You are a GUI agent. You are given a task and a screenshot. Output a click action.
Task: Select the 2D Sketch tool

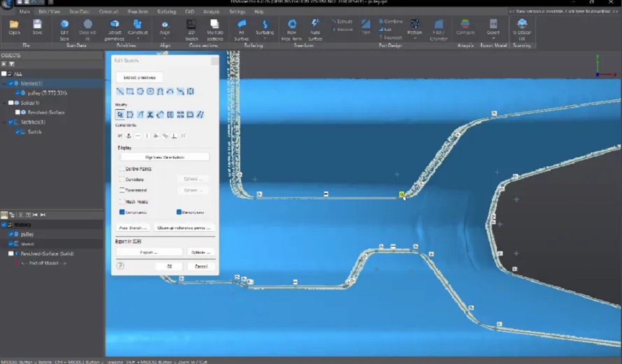point(191,26)
